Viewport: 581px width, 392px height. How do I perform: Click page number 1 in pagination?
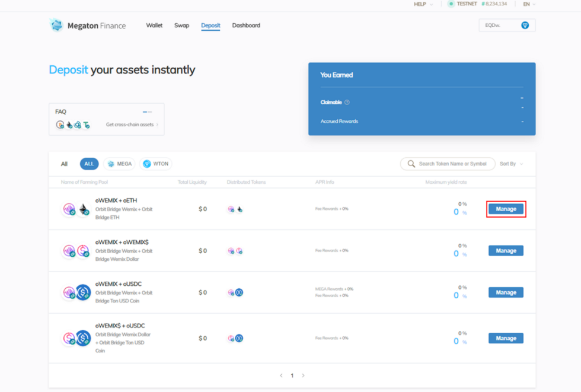tap(292, 375)
